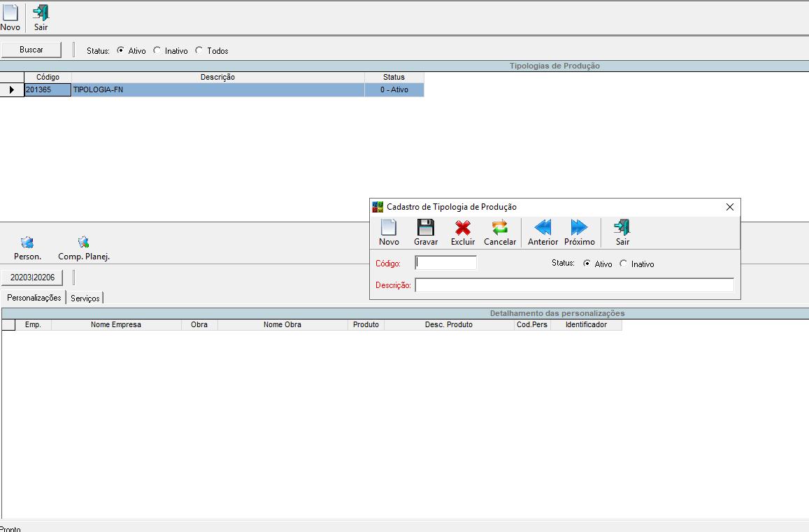
Task: Click the Novo icon in main toolbar
Action: 10,14
